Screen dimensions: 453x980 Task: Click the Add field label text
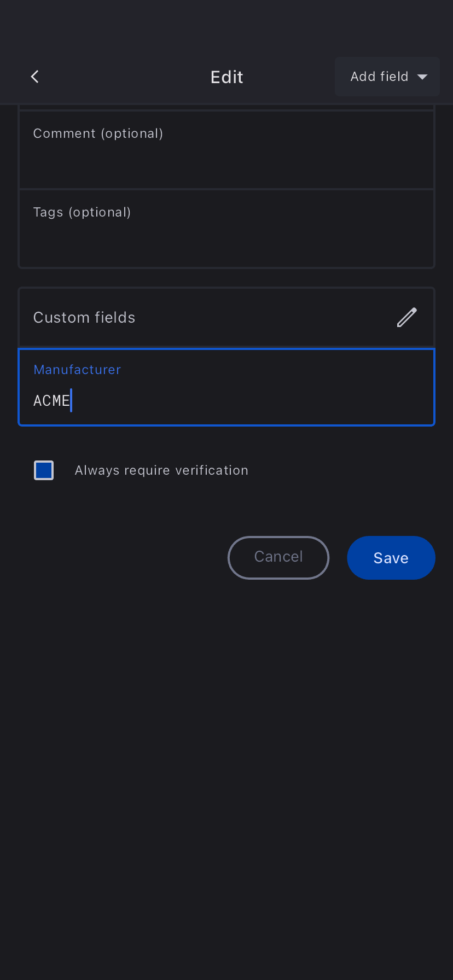coord(379,77)
